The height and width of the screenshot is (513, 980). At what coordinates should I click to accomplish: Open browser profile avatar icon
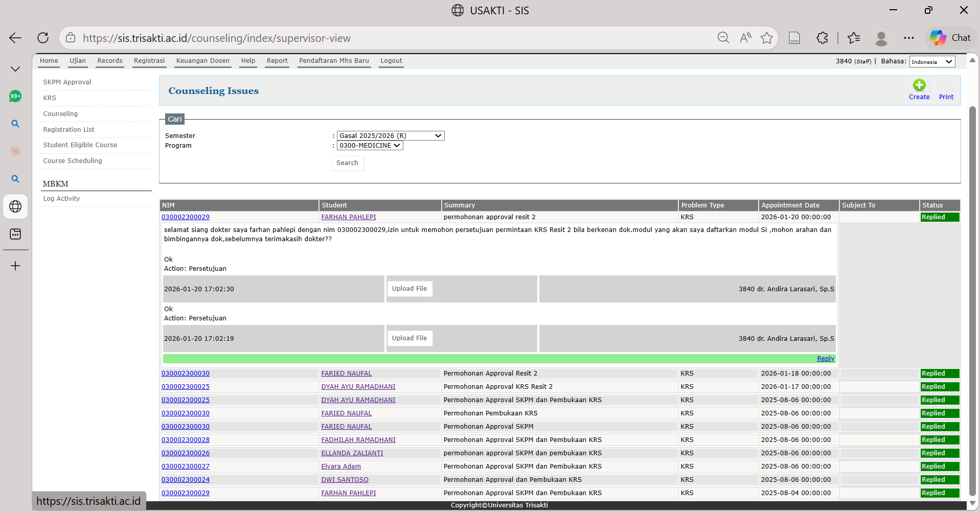881,38
